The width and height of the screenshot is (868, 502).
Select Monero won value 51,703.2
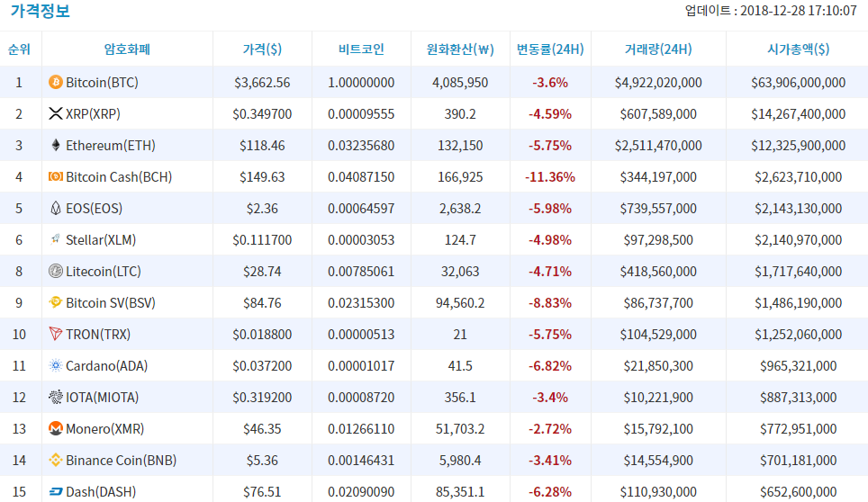coord(460,429)
